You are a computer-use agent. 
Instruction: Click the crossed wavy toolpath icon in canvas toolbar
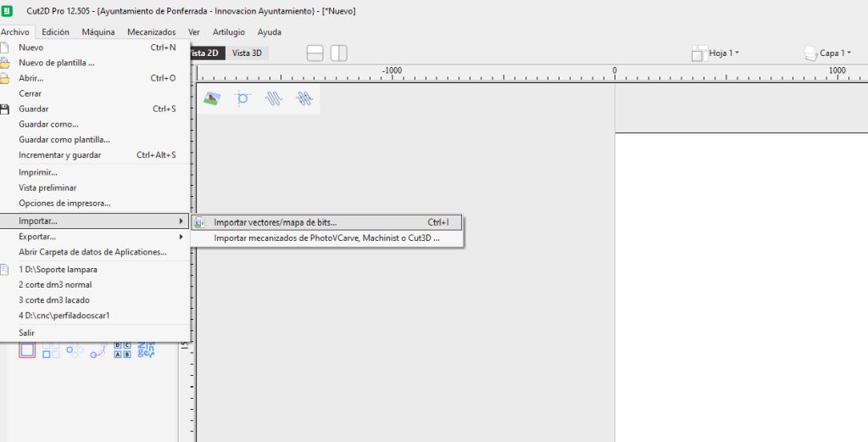click(304, 98)
